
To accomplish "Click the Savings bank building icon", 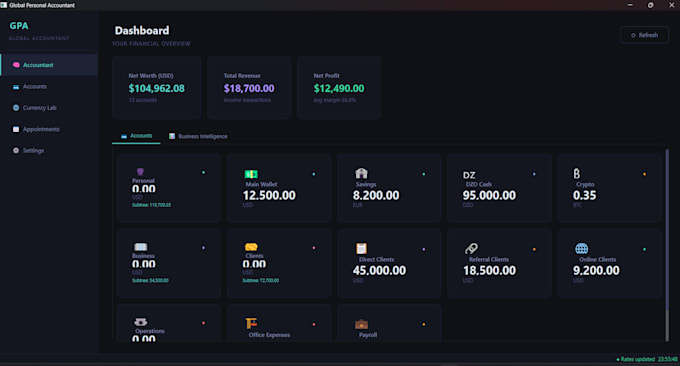I will 361,173.
